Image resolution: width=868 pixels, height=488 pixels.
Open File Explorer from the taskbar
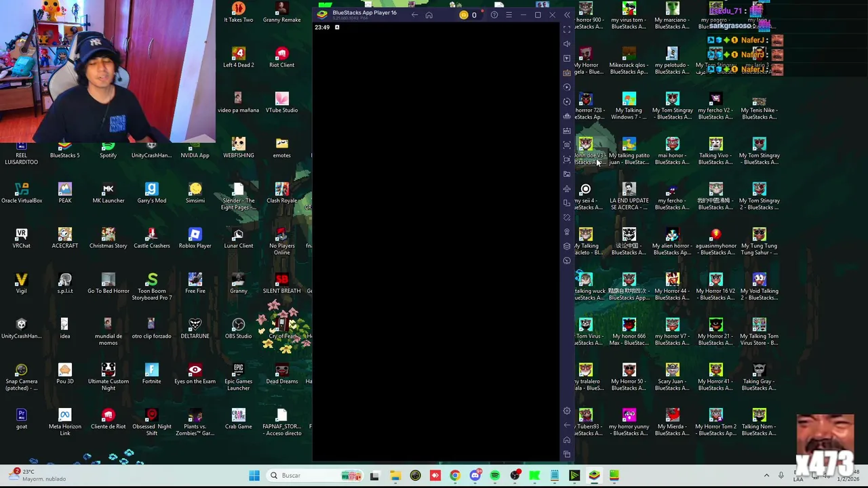[x=395, y=476]
